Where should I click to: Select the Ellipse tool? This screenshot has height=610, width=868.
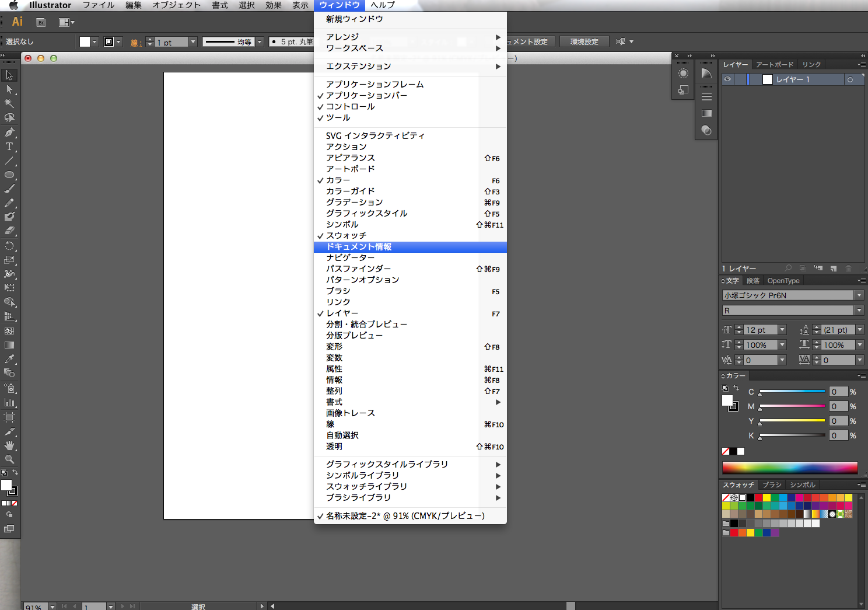9,175
